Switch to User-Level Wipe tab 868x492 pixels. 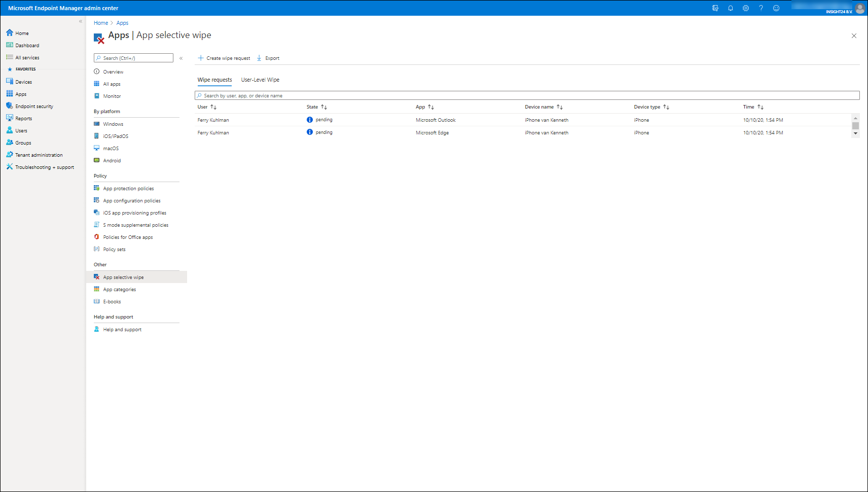tap(260, 80)
